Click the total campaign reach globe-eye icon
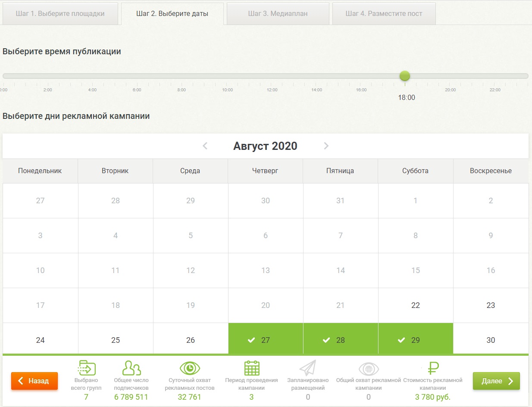 coord(369,369)
